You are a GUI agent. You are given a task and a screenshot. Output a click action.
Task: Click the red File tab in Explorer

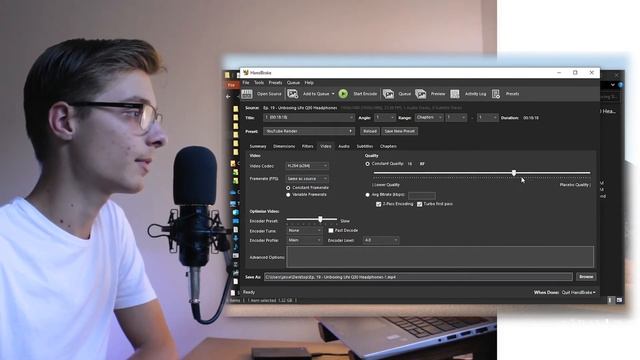(231, 85)
